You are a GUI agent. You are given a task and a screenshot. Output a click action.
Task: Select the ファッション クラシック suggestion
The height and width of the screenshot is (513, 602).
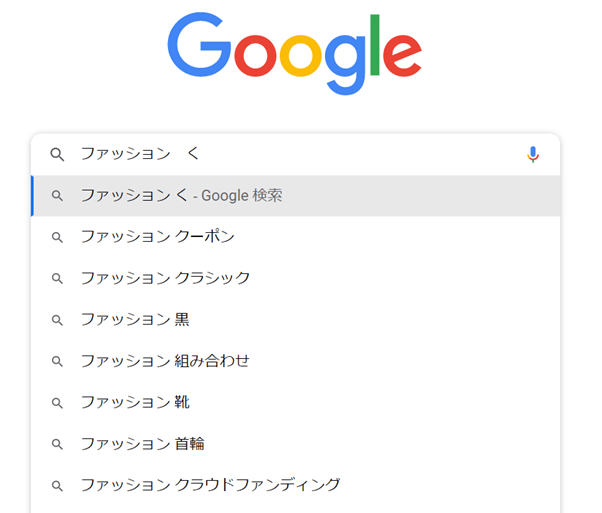(x=165, y=278)
